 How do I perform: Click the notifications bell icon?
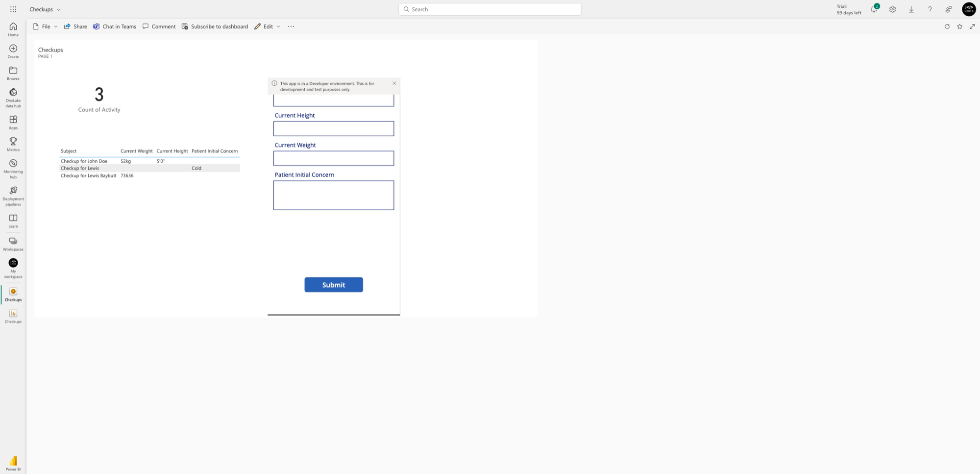pyautogui.click(x=874, y=9)
